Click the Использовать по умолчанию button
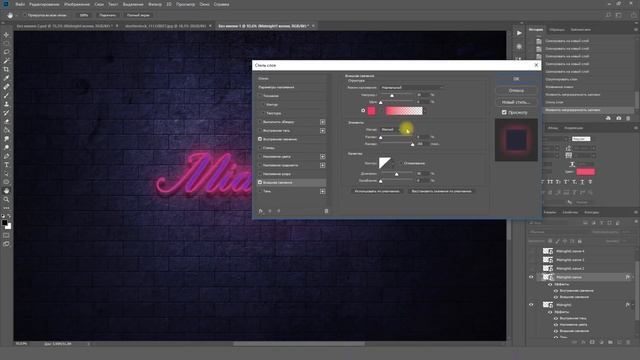Image resolution: width=640 pixels, height=360 pixels. [x=377, y=191]
